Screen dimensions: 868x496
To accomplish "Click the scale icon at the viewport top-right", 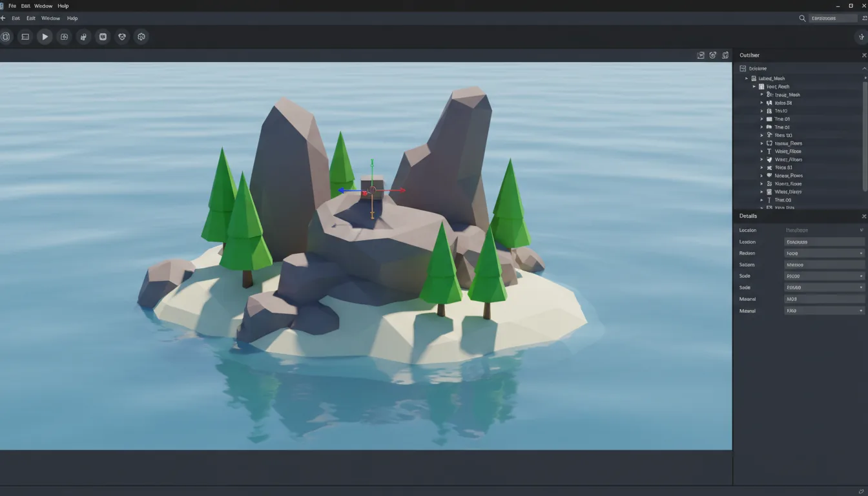I will (724, 55).
